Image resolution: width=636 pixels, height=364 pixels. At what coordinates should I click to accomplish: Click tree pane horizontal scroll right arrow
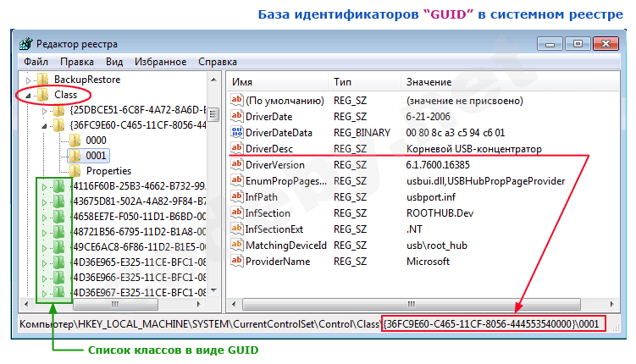click(199, 304)
